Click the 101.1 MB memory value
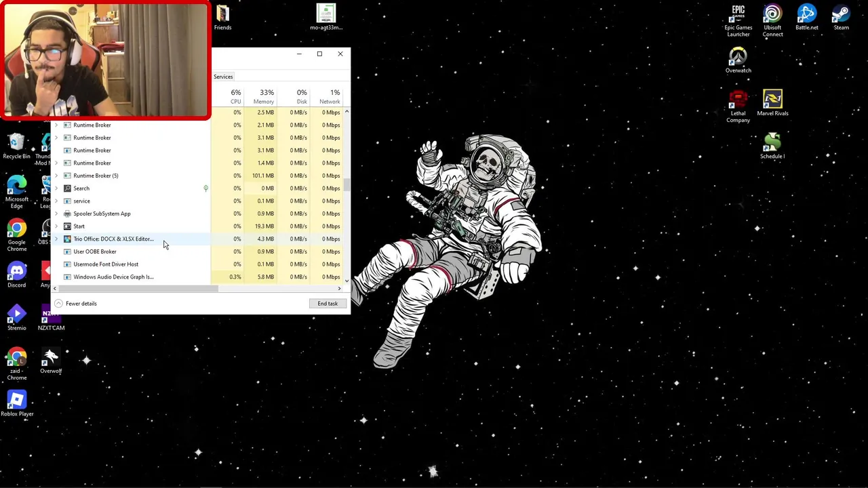The height and width of the screenshot is (488, 868). tap(263, 176)
